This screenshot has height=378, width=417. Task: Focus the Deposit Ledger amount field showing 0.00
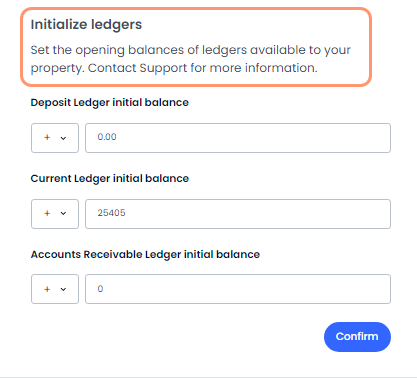tap(238, 138)
